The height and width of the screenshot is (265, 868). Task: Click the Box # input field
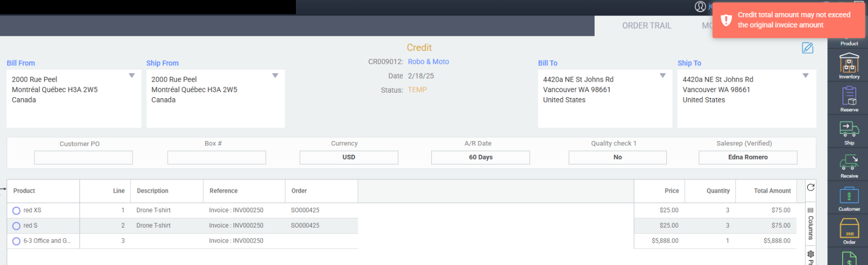pos(216,157)
